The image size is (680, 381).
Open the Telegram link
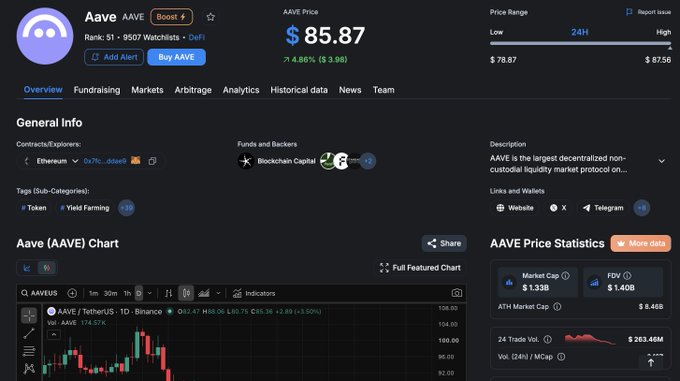click(603, 208)
